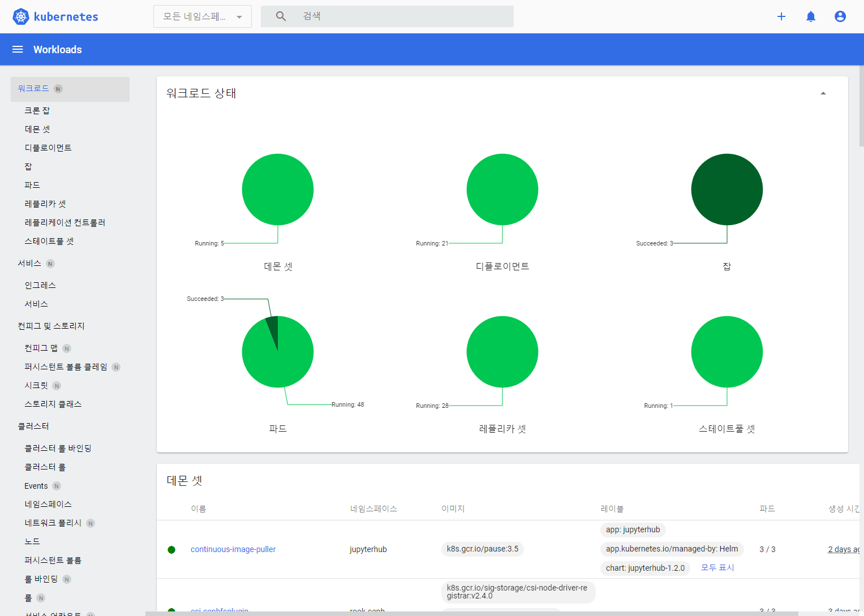Click the magnifier search icon
The height and width of the screenshot is (616, 864).
pos(281,16)
